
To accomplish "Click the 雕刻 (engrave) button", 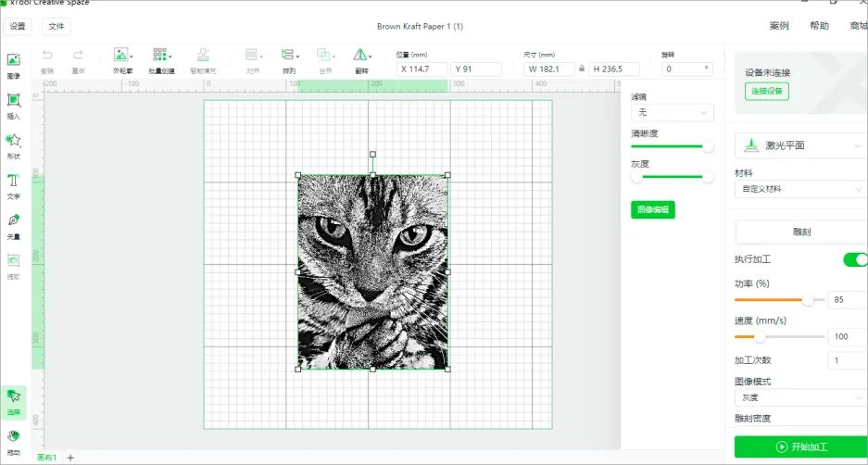I will click(x=801, y=232).
